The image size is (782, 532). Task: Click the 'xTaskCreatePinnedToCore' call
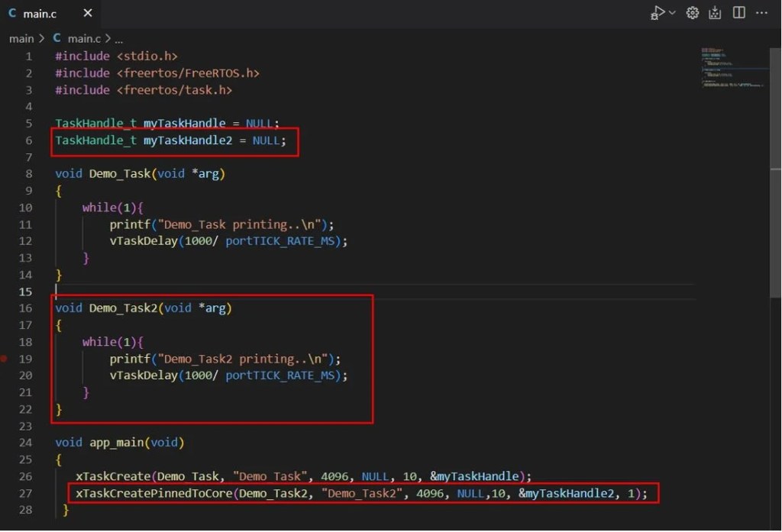point(154,494)
